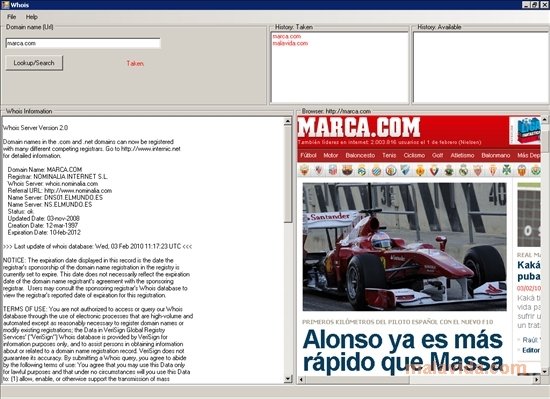Open the Espanyol crest icon
This screenshot has height=399, width=550.
pos(376,171)
